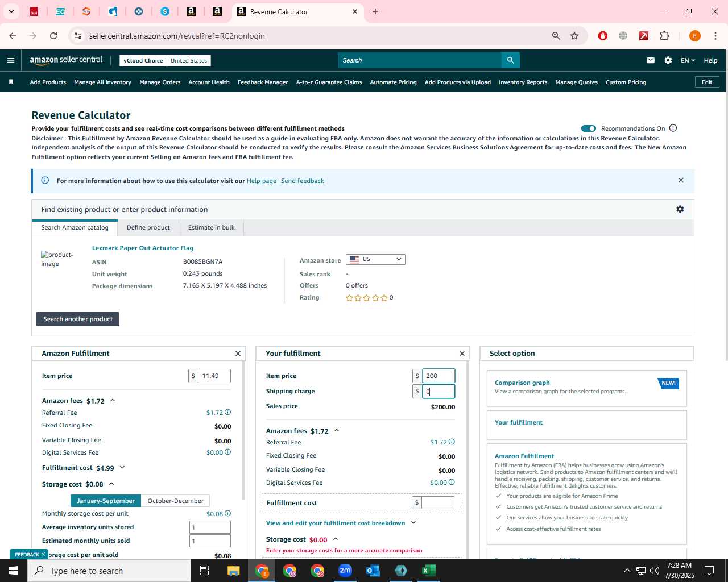Open the EN language dropdown
The image size is (728, 582).
[x=688, y=60]
